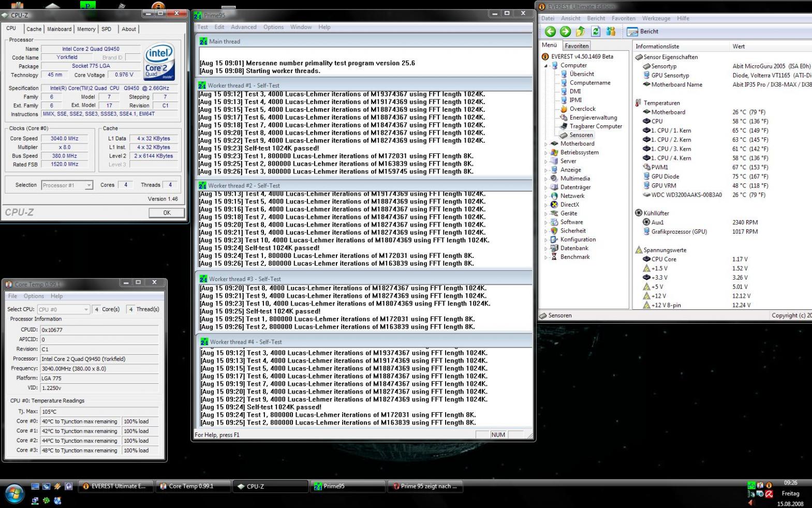Viewport: 812px width, 508px height.
Task: Open Advanced menu in Prime95
Action: [243, 27]
